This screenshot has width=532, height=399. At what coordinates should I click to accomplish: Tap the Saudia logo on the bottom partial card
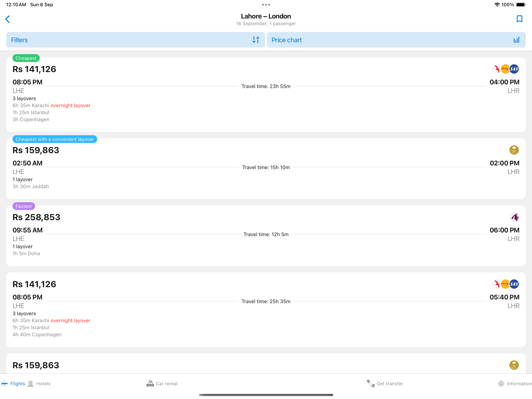coord(514,365)
